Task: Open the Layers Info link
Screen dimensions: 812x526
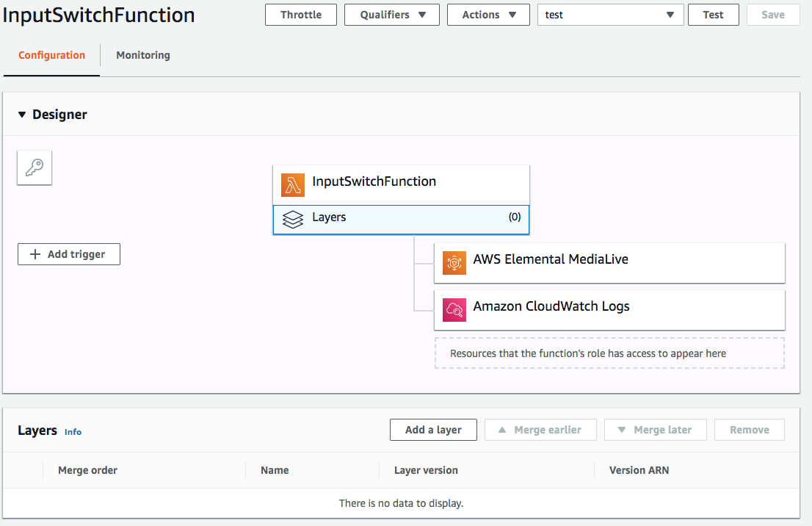Action: coord(73,432)
